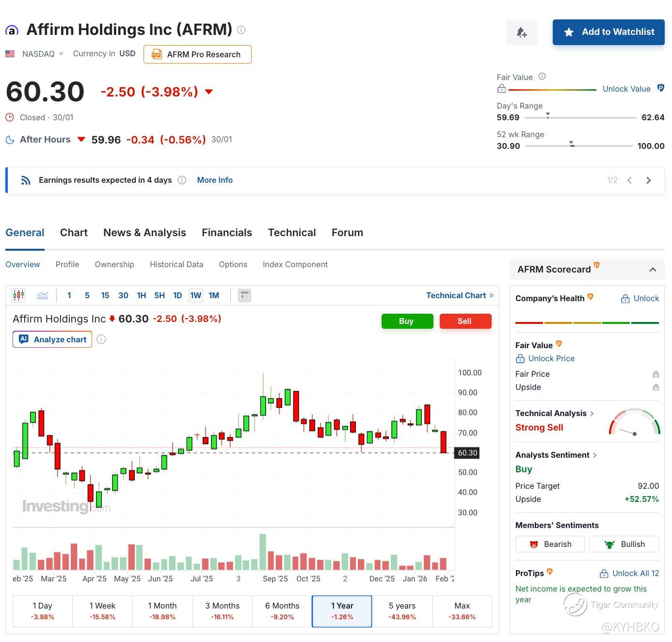Click the Technical Analysis gauge dial
The image size is (672, 642).
[x=634, y=422]
